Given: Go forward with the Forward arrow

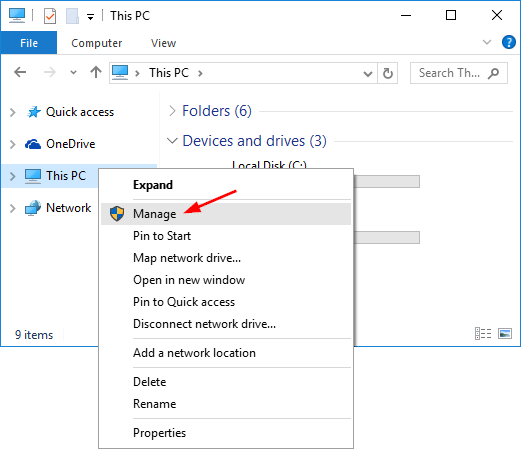Looking at the screenshot, I should click(50, 72).
